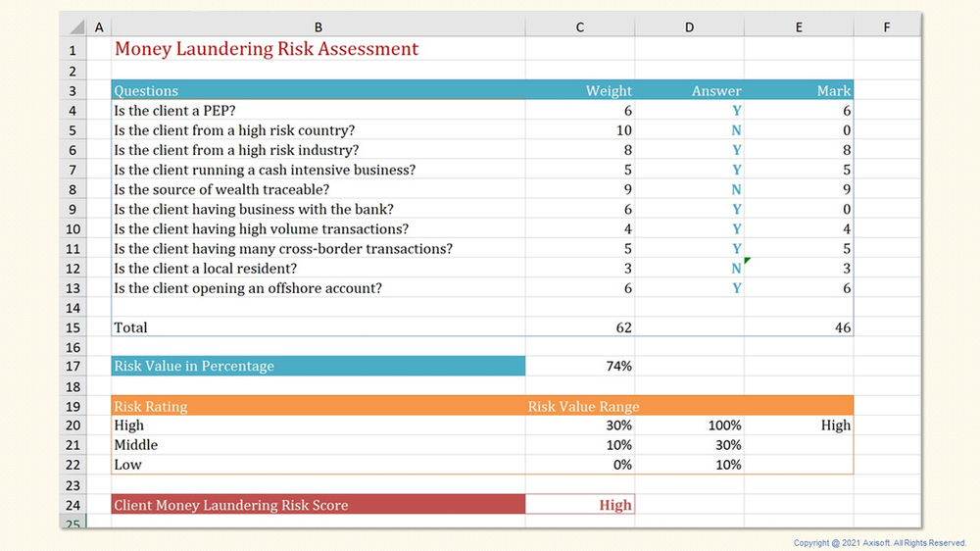Click mark 9 for source of wealth

(x=799, y=189)
